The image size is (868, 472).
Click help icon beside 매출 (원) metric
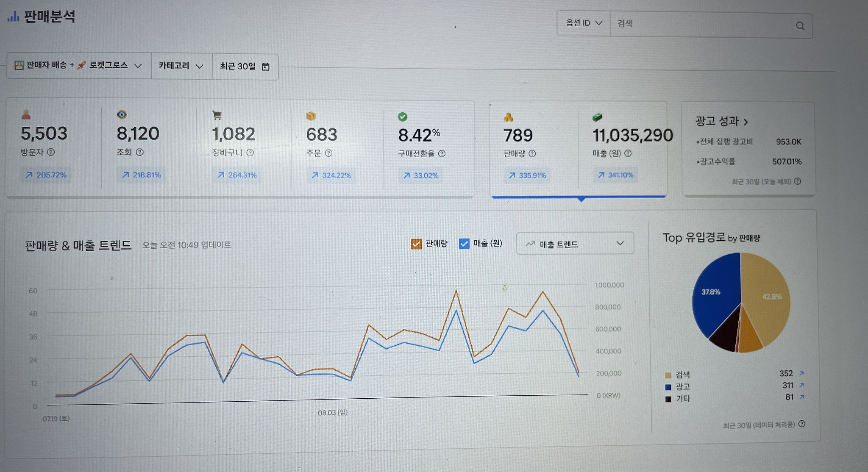[628, 153]
